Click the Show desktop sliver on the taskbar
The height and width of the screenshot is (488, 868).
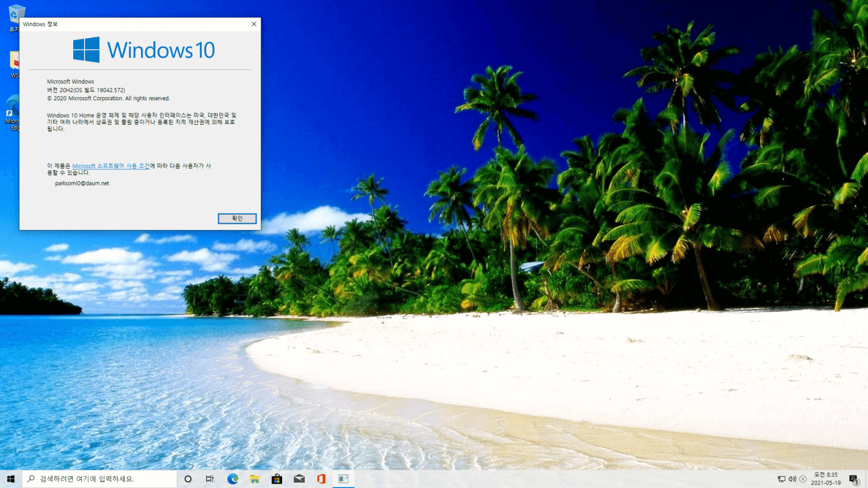(x=866, y=479)
